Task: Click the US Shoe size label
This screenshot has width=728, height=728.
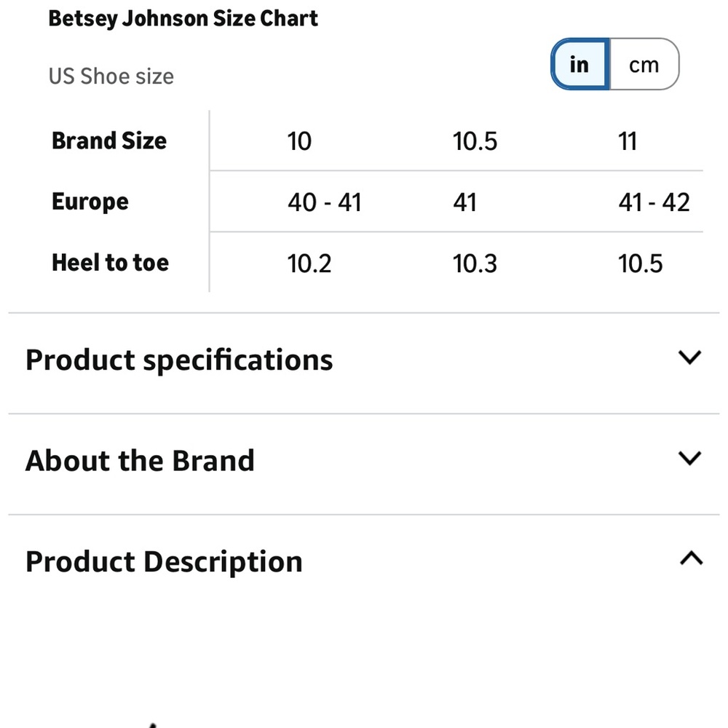Action: (x=111, y=76)
